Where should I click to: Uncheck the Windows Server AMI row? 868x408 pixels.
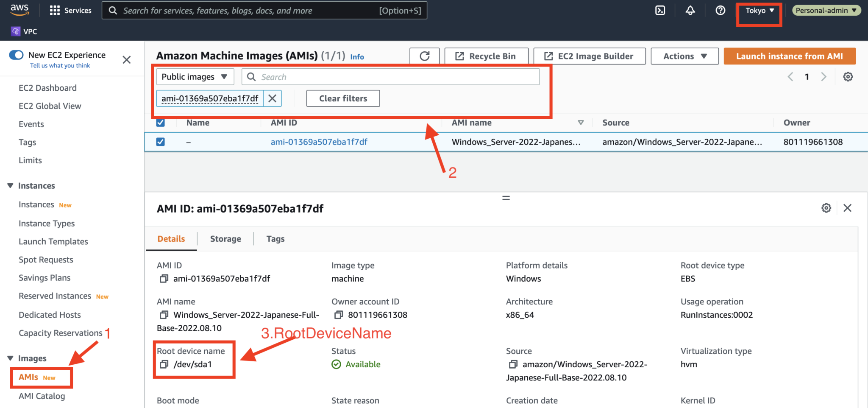point(160,142)
